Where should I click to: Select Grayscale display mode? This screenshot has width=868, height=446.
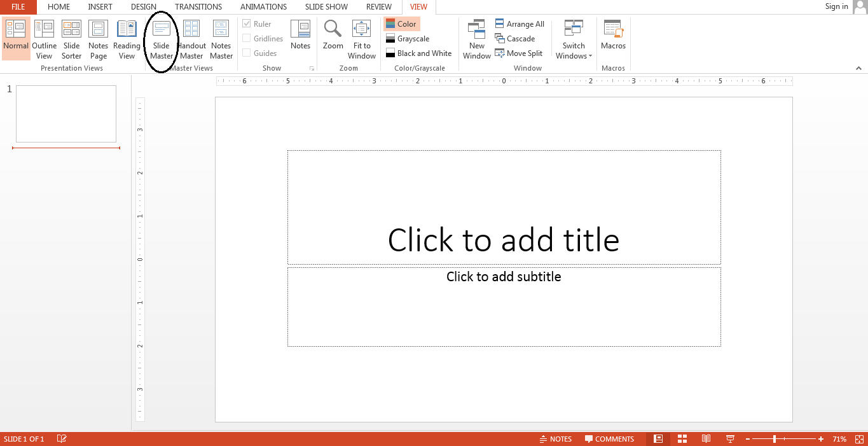pyautogui.click(x=408, y=39)
